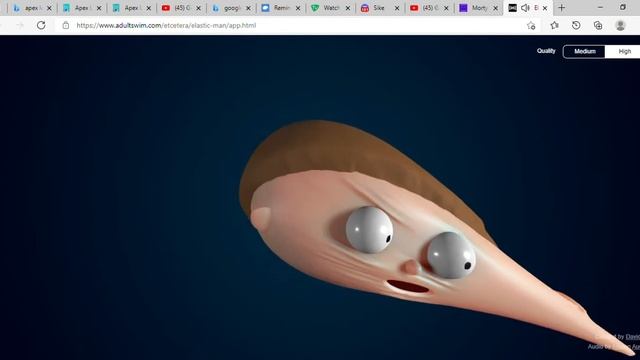
Task: Open the Favorites list icon
Action: [x=554, y=25]
